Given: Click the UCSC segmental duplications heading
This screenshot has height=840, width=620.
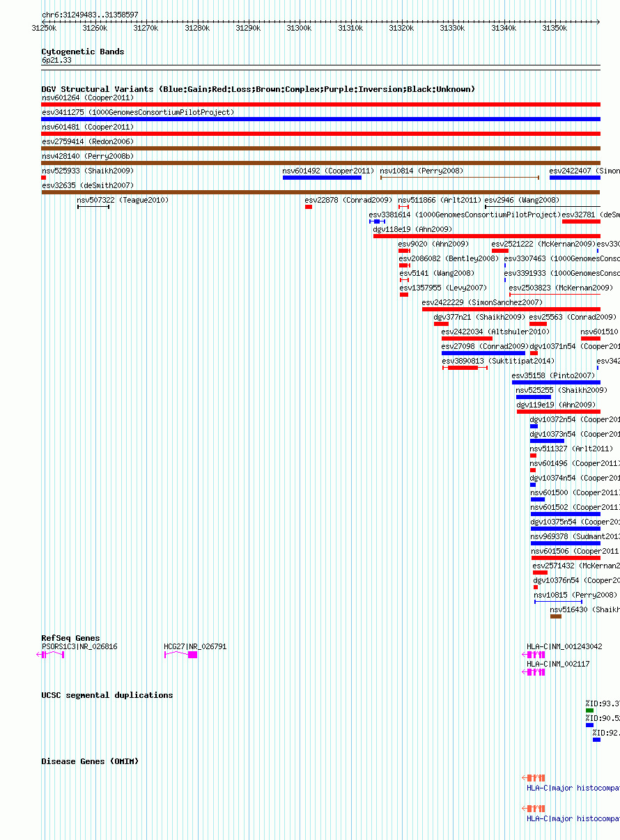Looking at the screenshot, I should coord(107,695).
